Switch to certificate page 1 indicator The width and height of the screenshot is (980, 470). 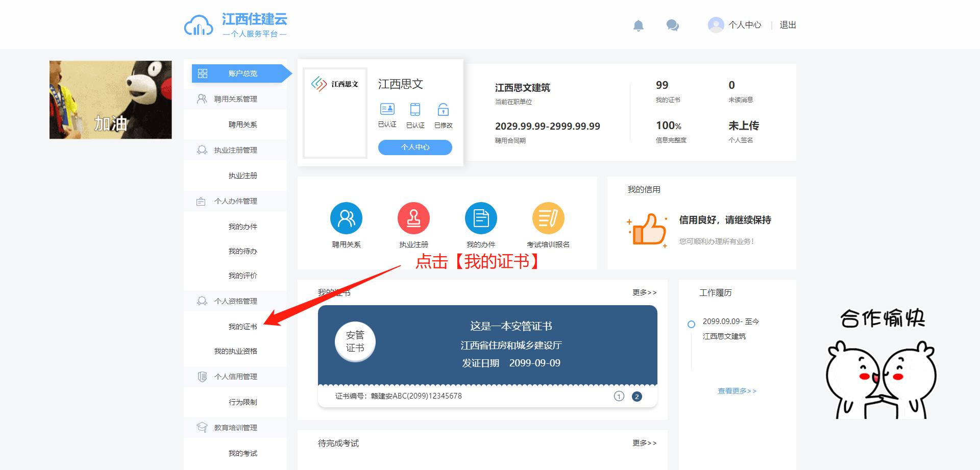point(619,397)
